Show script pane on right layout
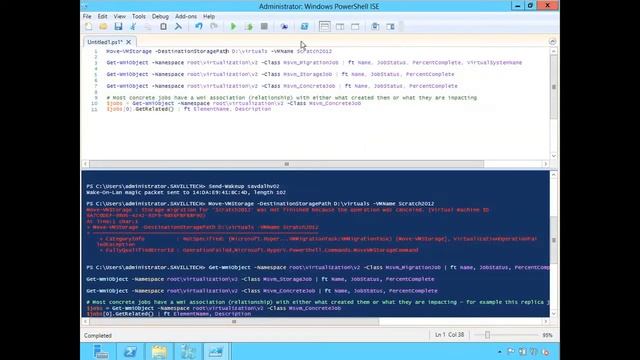This screenshot has height=360, width=640. click(340, 27)
